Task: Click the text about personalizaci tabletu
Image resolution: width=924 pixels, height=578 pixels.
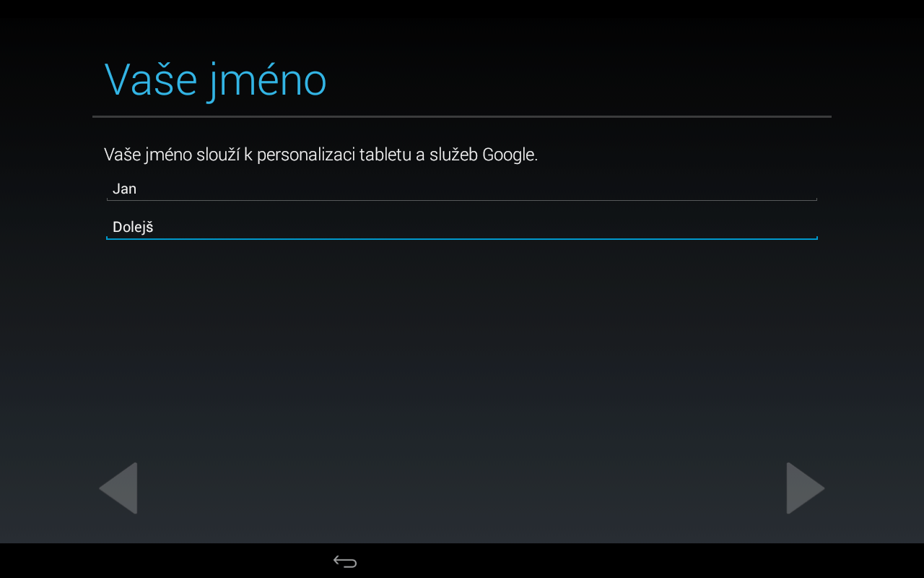Action: click(321, 155)
